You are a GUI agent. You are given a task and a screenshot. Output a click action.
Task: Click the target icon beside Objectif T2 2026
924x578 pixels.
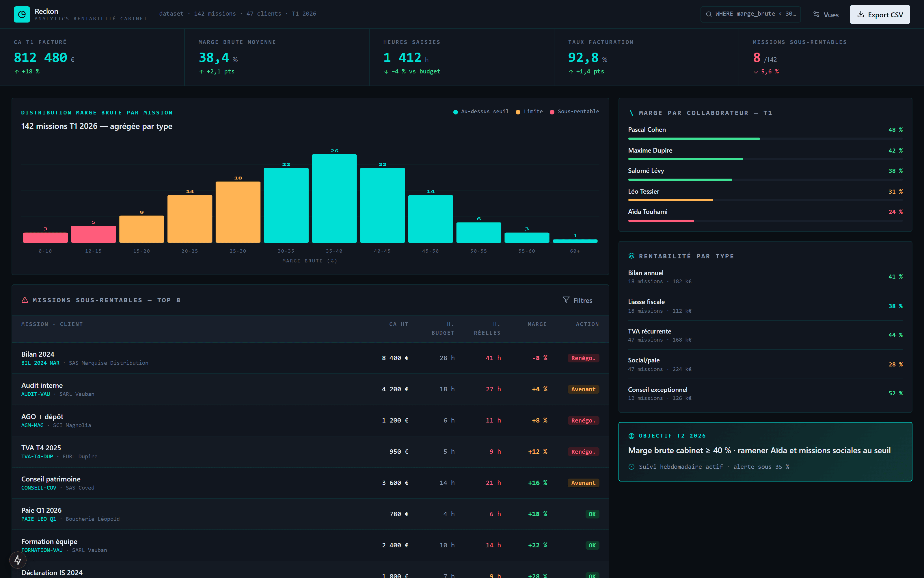(631, 436)
